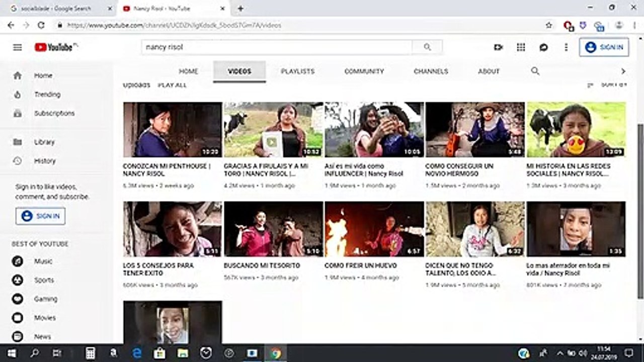Screen dimensions: 644x362
Task: Reload the current page
Action: pos(41,25)
